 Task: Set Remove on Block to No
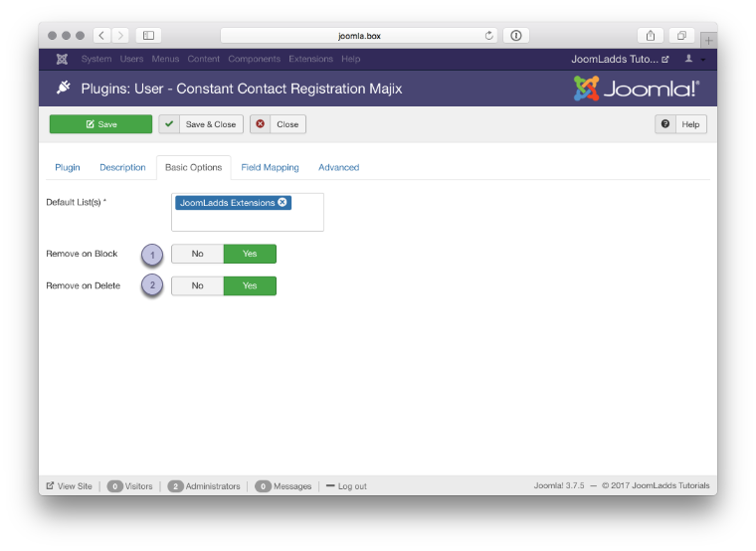[x=197, y=254]
